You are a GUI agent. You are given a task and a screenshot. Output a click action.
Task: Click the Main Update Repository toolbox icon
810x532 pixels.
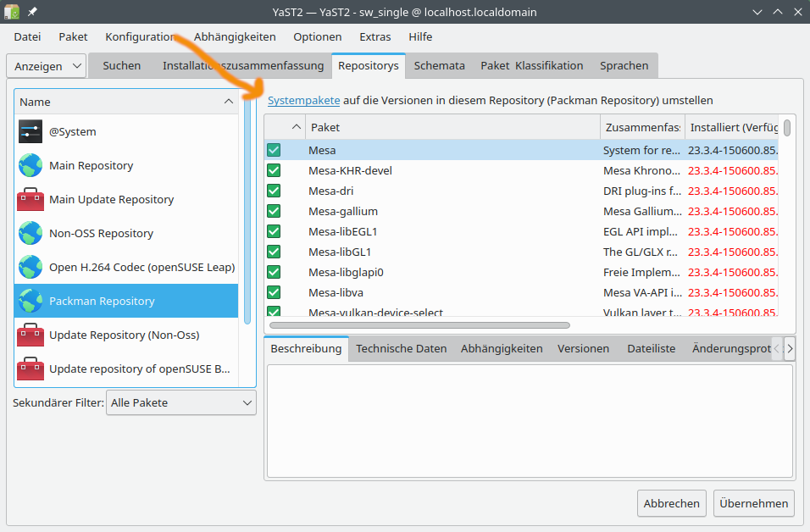pos(31,199)
